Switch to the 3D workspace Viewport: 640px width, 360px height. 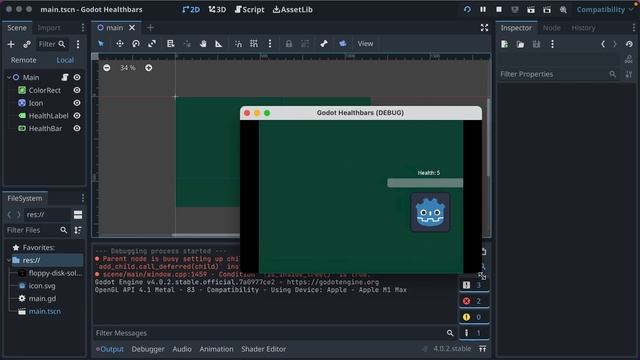pos(217,9)
